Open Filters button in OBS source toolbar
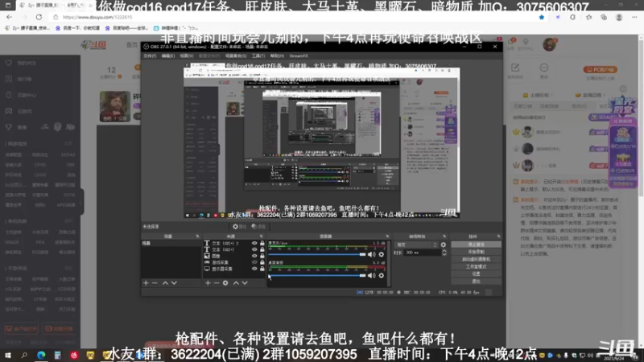This screenshot has height=362, width=644. (258, 227)
